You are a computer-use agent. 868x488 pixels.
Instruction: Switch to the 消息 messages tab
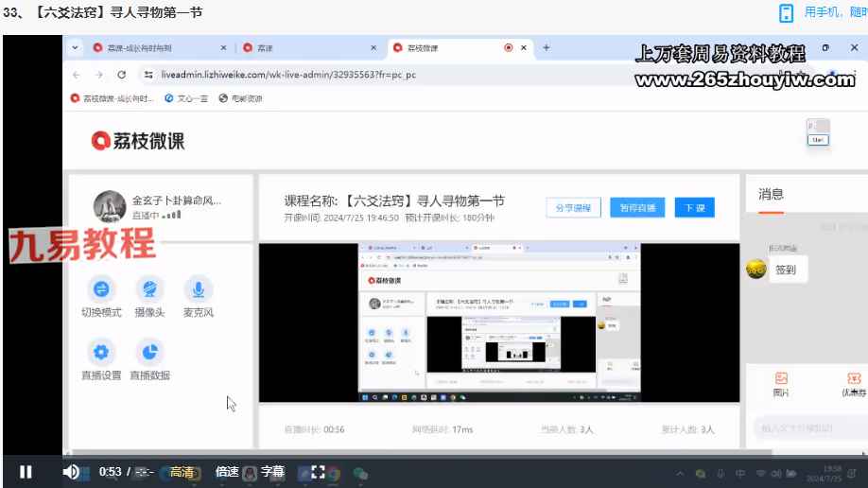(771, 194)
